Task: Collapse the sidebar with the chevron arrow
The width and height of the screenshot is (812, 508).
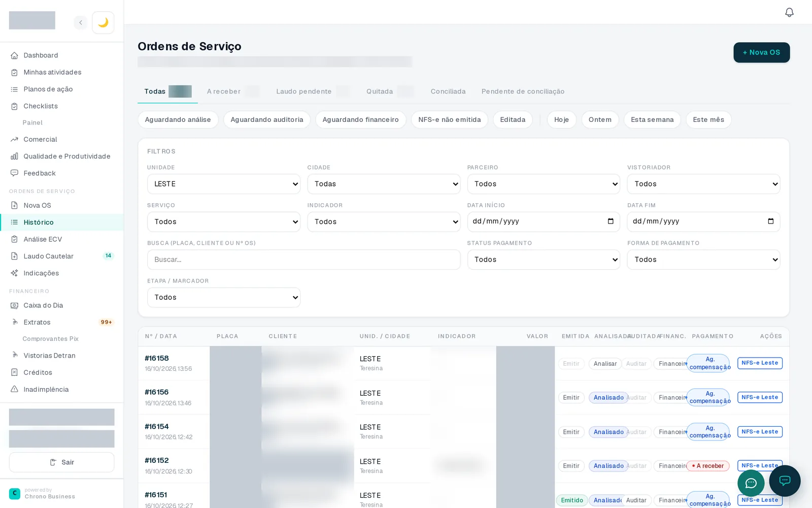Action: (80, 22)
